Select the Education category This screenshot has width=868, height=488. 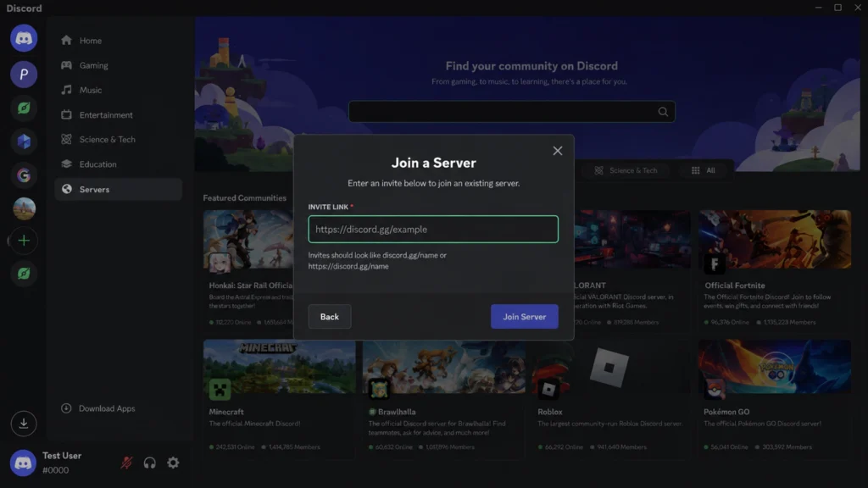coord(118,164)
